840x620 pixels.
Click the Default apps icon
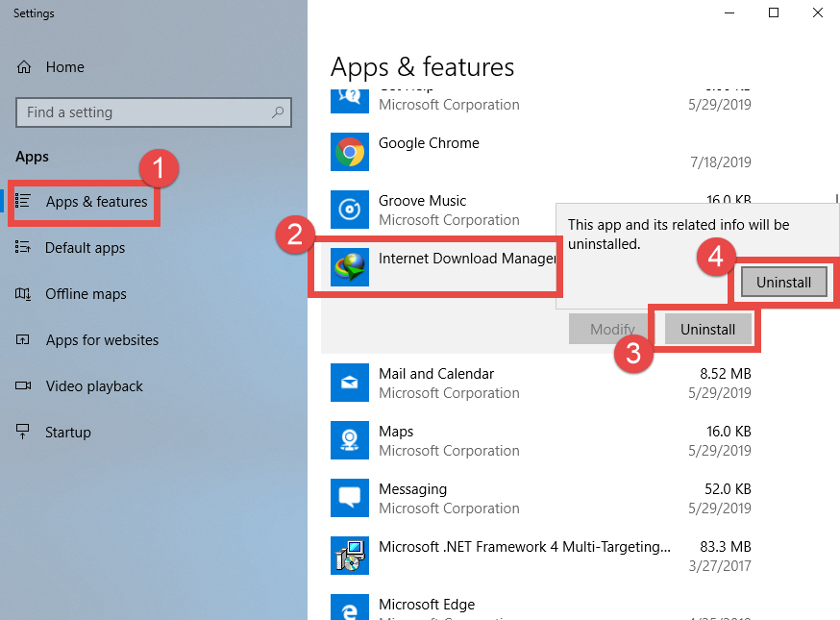pos(22,247)
